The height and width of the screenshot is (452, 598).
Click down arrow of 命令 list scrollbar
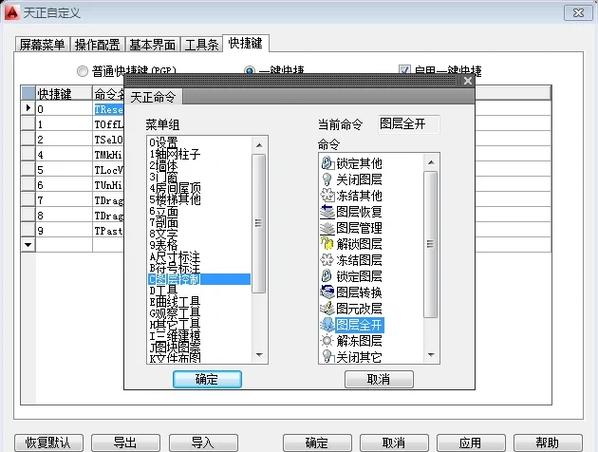pyautogui.click(x=431, y=355)
